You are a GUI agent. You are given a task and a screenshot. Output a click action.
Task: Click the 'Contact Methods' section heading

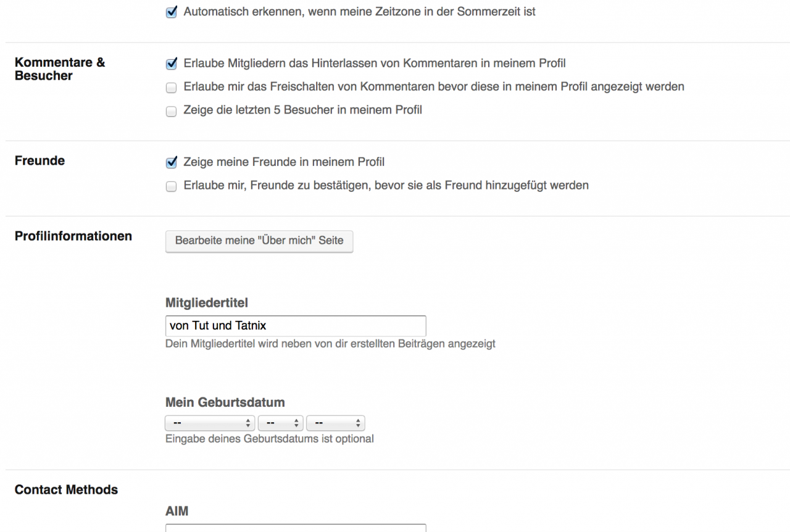point(66,490)
